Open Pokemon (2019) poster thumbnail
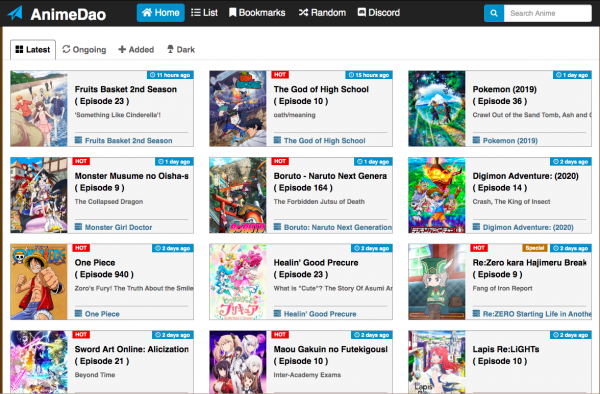Screen dimensions: 600x394 click(x=437, y=109)
